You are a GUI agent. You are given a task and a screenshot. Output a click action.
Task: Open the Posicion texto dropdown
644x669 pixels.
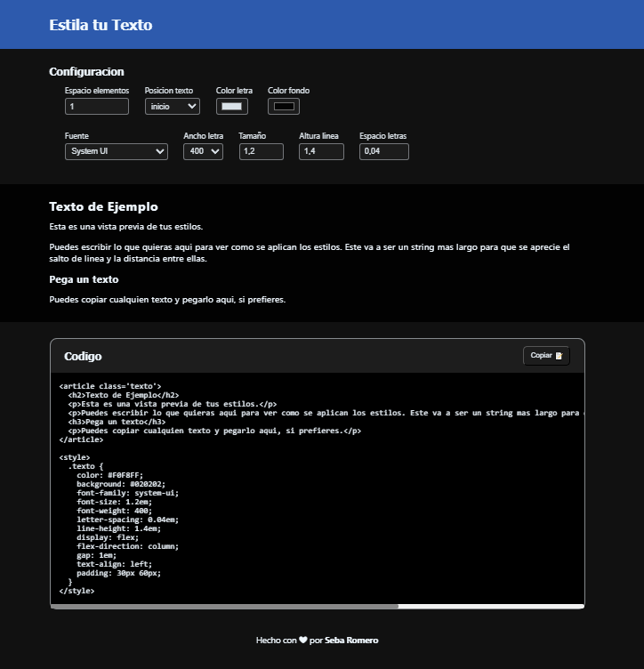point(173,107)
